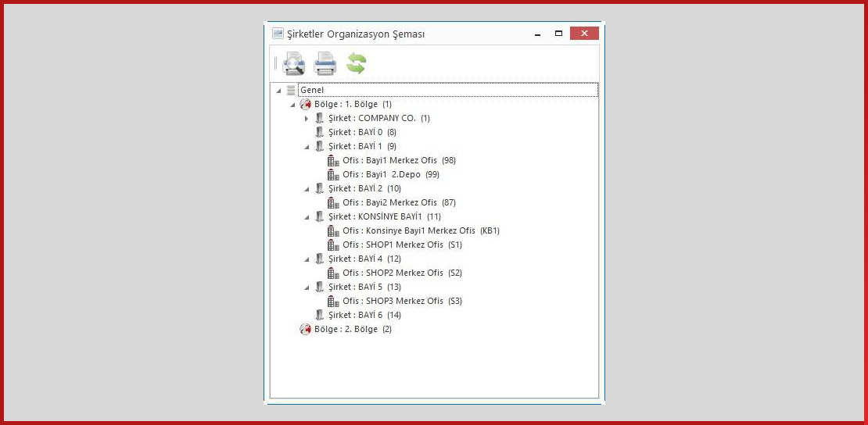This screenshot has height=425, width=868.
Task: Select 'Ofis : SHOP2 Merkez Ofis (S2)'
Action: coord(403,273)
